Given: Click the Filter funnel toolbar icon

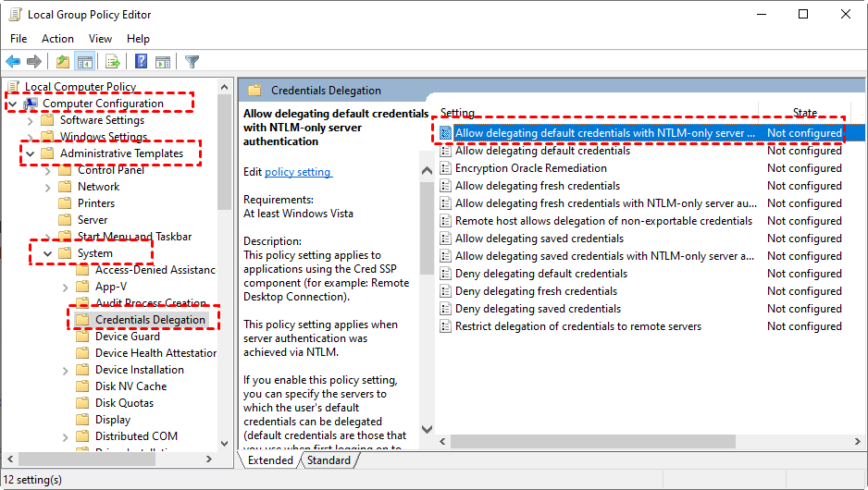Looking at the screenshot, I should [x=192, y=62].
